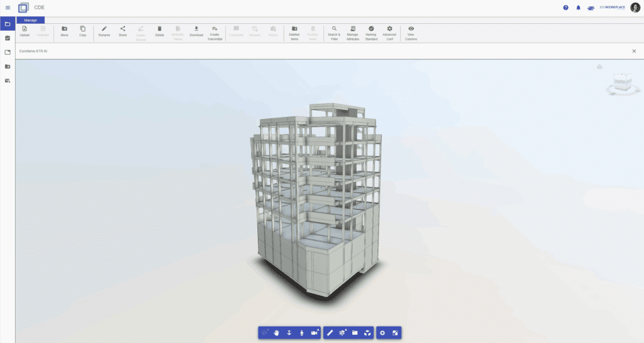
Task: Open Search & Filter tool
Action: pyautogui.click(x=334, y=31)
